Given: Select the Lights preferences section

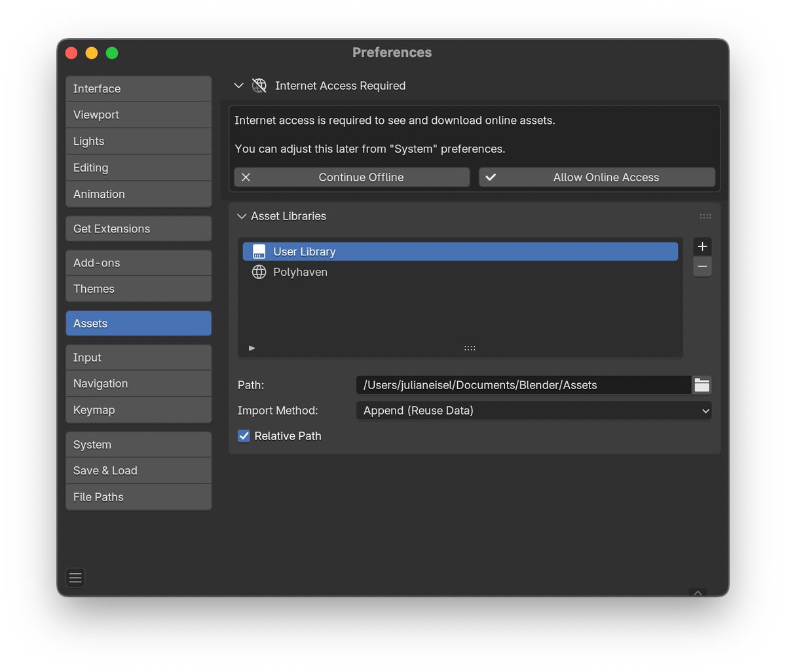Looking at the screenshot, I should click(x=139, y=141).
